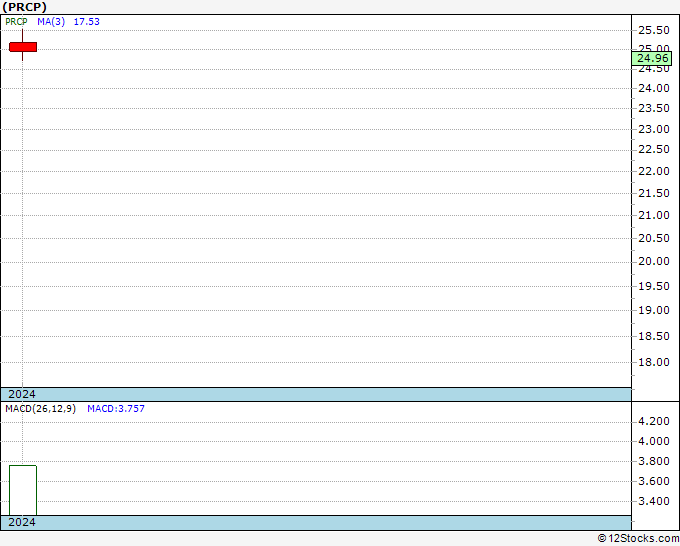Viewport: 680px width, 546px height.
Task: Click the 21.00 price axis label
Action: 654,215
